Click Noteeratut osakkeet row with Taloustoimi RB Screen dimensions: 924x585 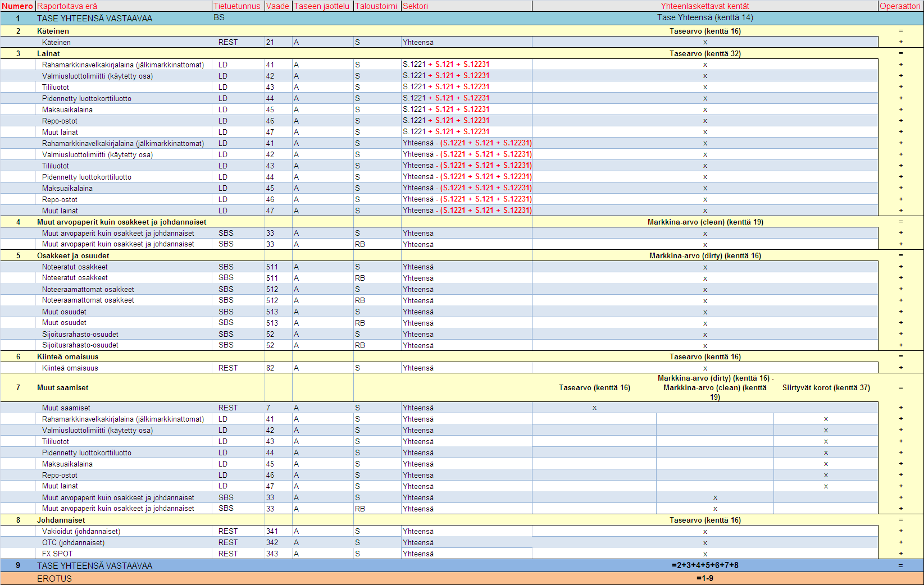tap(75, 278)
